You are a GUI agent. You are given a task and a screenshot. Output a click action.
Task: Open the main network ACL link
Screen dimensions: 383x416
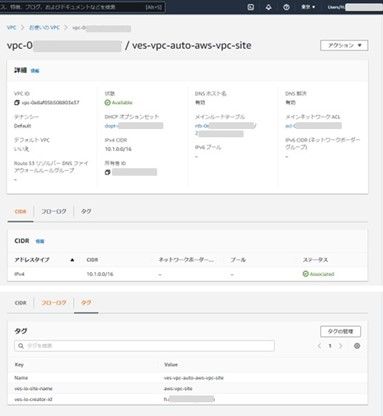tap(313, 126)
